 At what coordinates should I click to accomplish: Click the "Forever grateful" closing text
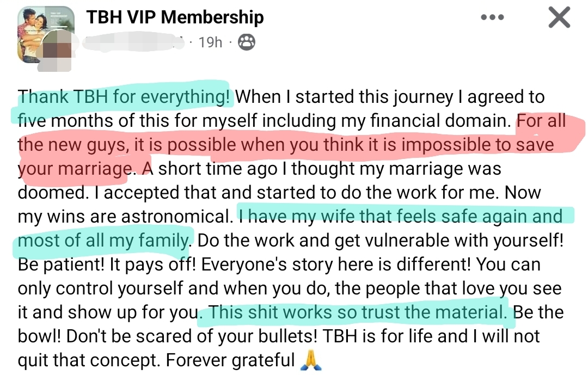tap(230, 360)
